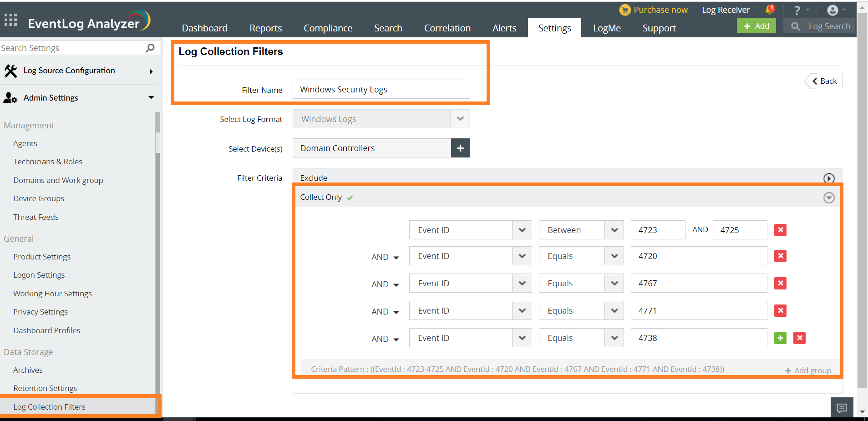Open Dashboard Profiles settings
This screenshot has width=868, height=421.
[x=47, y=330]
